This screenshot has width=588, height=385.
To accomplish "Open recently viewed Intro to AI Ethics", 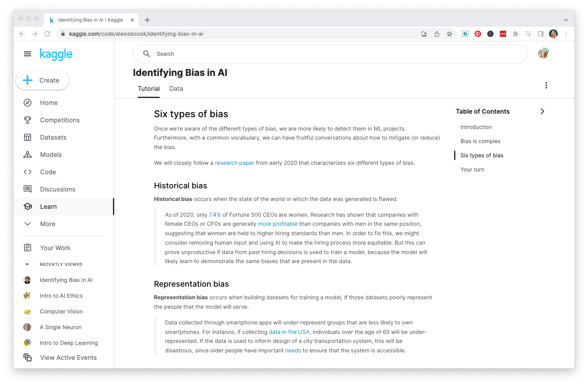I will (x=61, y=296).
